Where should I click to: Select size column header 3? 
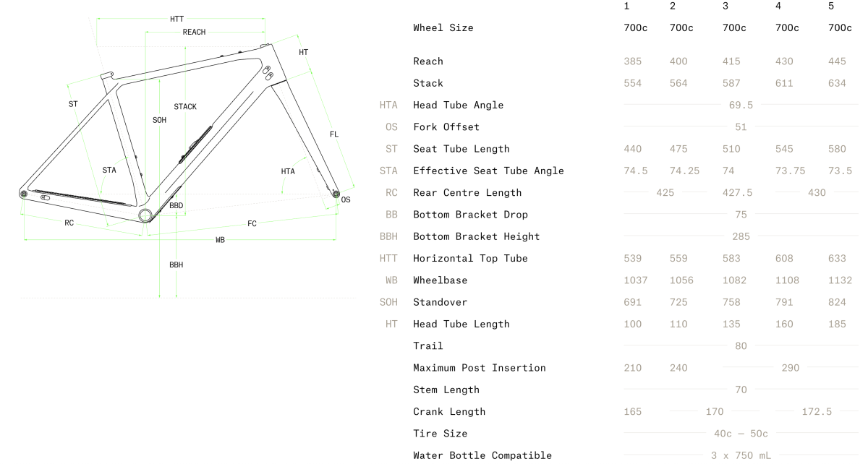coord(726,6)
